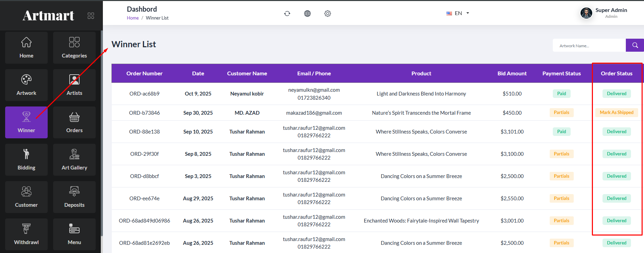Click the globe icon in the top bar
The height and width of the screenshot is (253, 644).
(307, 13)
